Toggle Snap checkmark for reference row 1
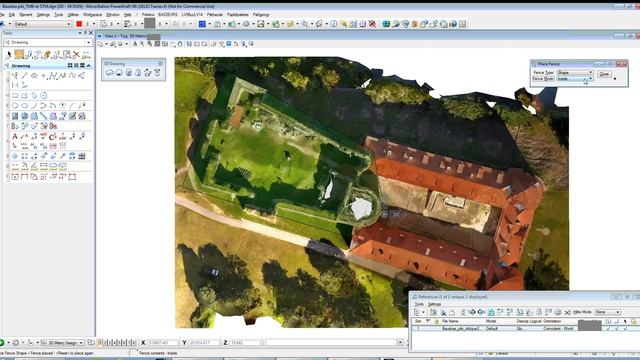This screenshot has width=640, height=360. coord(617,328)
